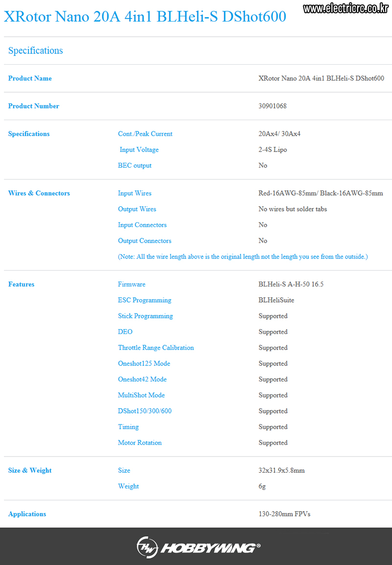
Task: Click the Throttle Range Calibration label
Action: 156,348
